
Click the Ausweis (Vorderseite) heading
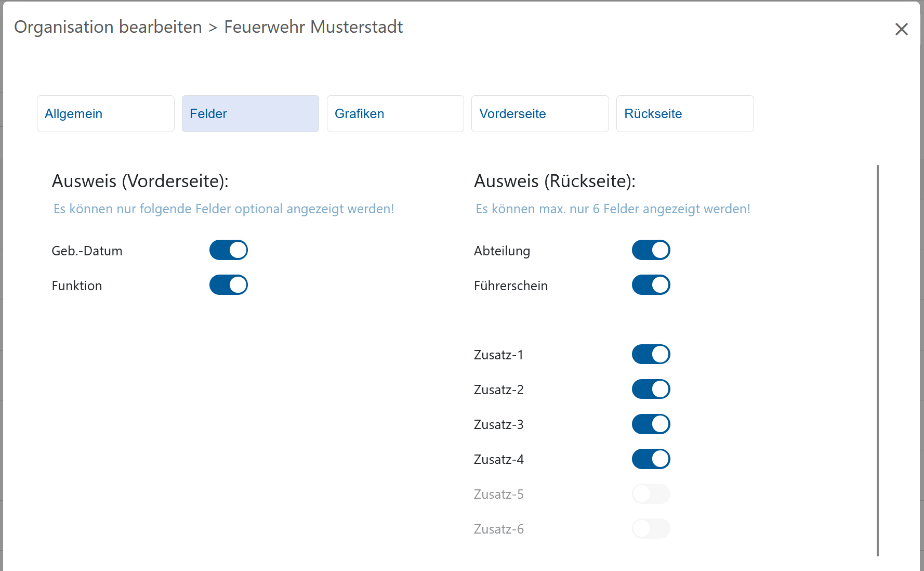tap(140, 181)
